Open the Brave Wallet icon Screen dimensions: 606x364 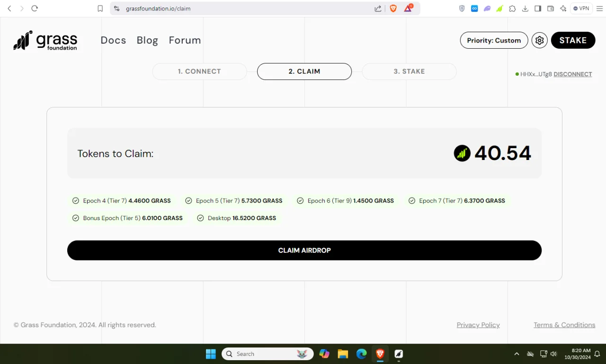point(551,9)
